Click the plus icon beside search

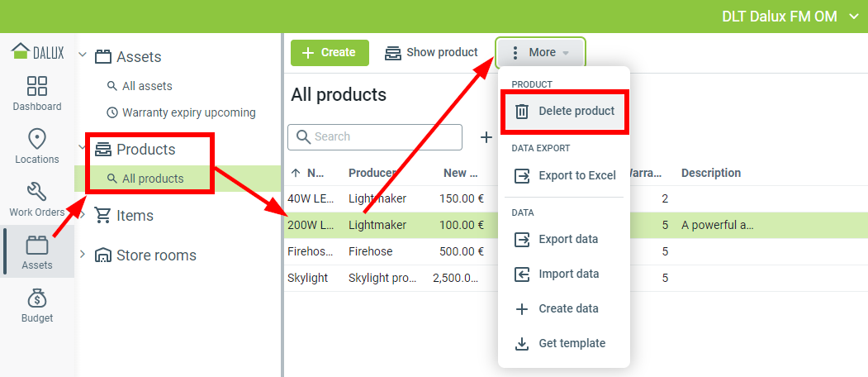pos(486,137)
